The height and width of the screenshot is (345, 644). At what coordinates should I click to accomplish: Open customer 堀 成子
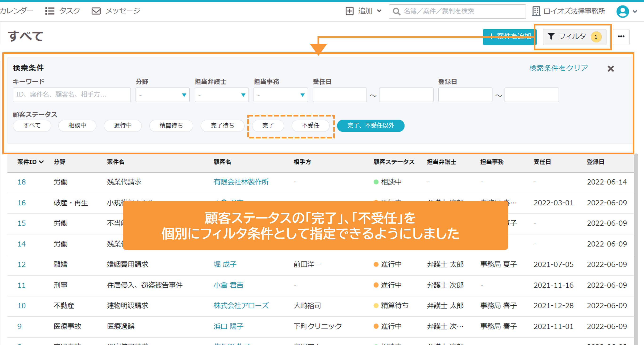click(225, 264)
